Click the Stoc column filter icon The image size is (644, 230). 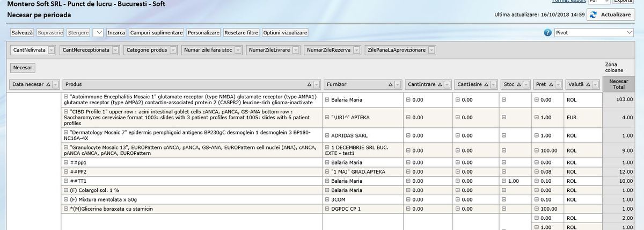click(525, 84)
